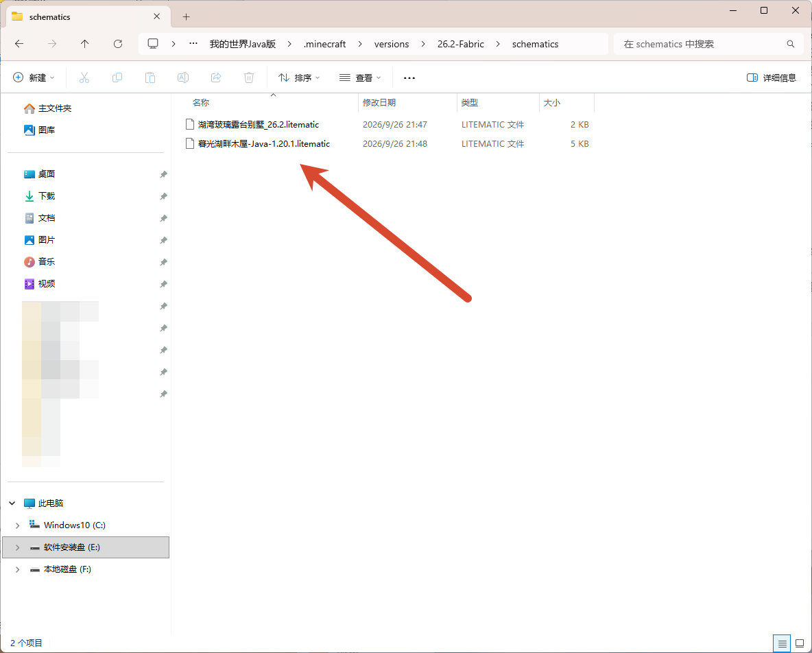This screenshot has width=812, height=653.
Task: Open the 我的世界Java版 breadcrumb folder
Action: (x=242, y=44)
